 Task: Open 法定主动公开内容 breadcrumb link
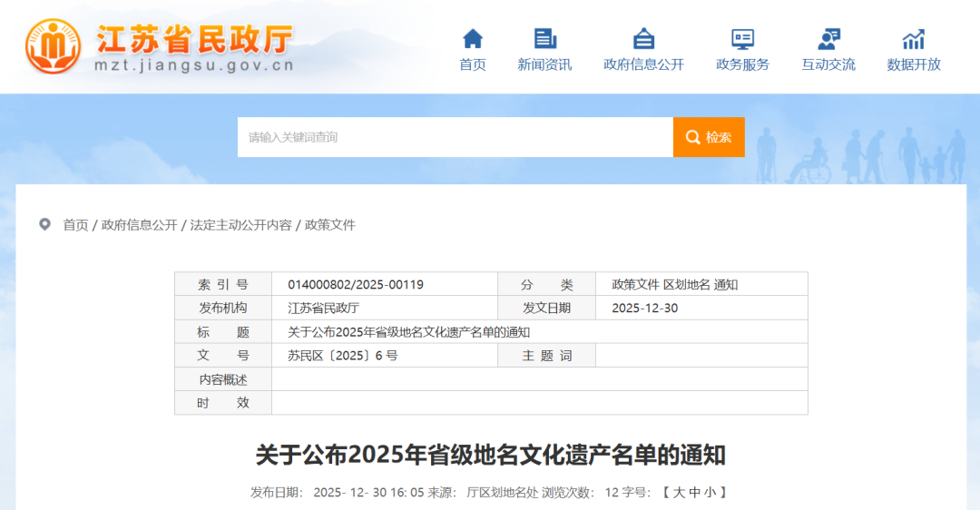tap(240, 225)
